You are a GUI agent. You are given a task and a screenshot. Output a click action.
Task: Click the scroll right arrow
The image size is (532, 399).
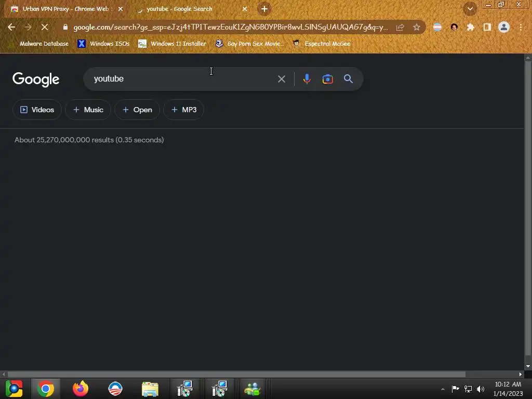(x=521, y=374)
